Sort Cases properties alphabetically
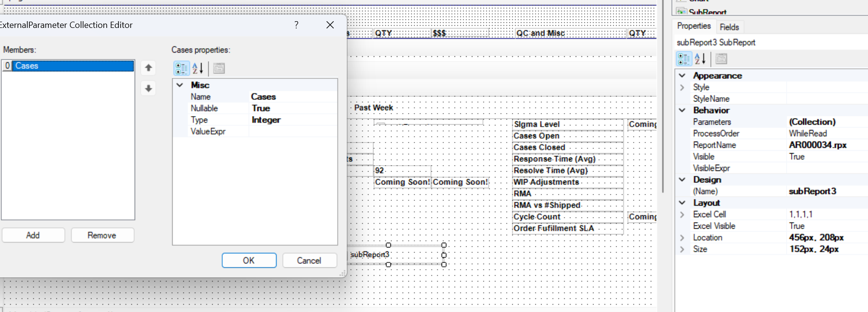 click(198, 68)
